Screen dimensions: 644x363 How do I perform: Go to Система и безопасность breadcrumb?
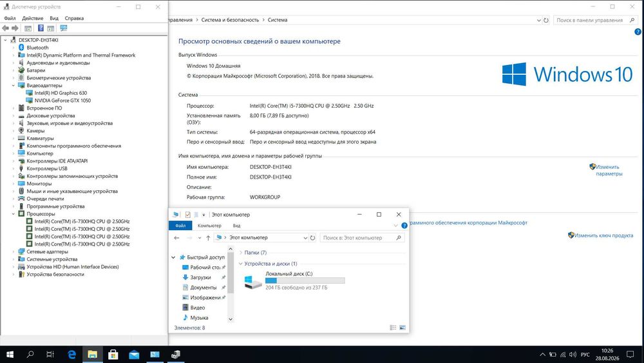click(230, 20)
